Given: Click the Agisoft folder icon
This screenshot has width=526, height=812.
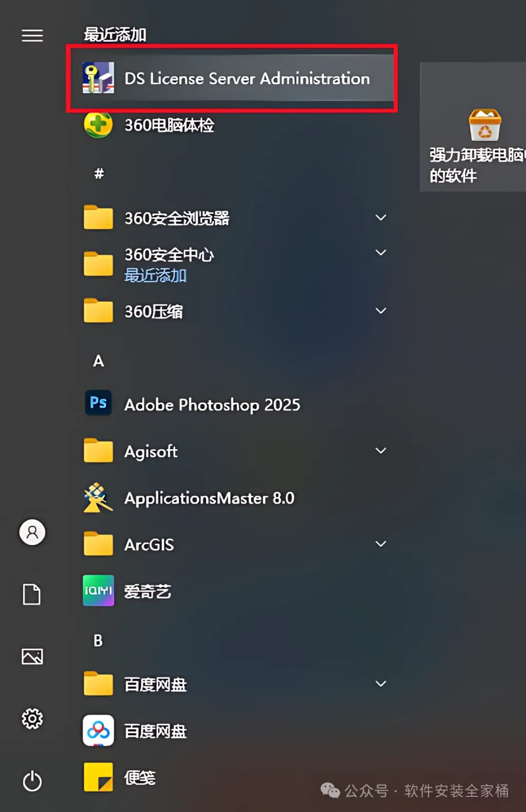Looking at the screenshot, I should click(x=98, y=450).
